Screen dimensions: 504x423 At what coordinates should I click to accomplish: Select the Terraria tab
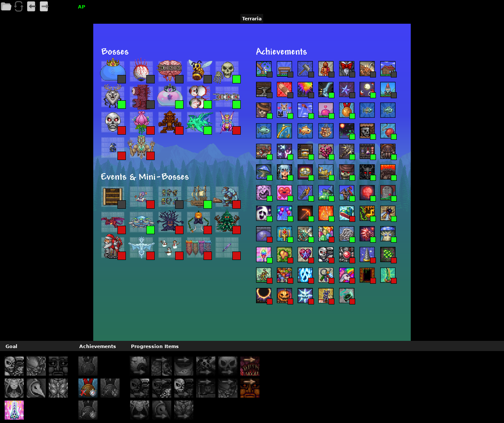252,19
